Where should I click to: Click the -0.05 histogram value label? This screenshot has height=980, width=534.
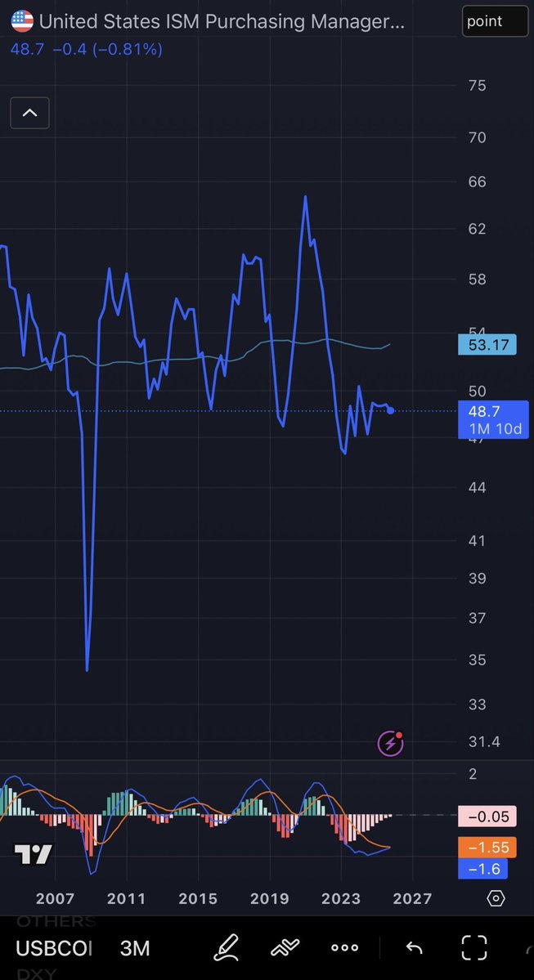487,817
